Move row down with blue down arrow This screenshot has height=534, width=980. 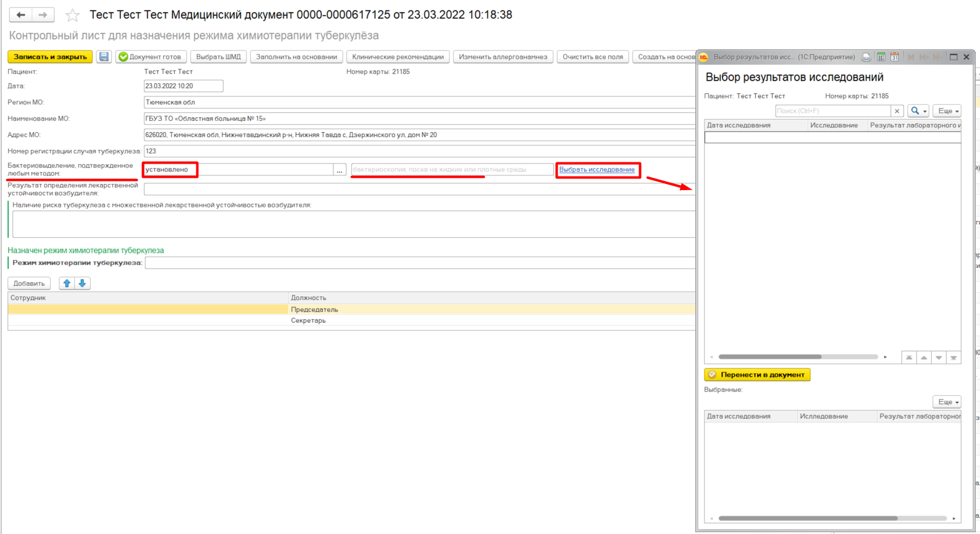tap(82, 283)
